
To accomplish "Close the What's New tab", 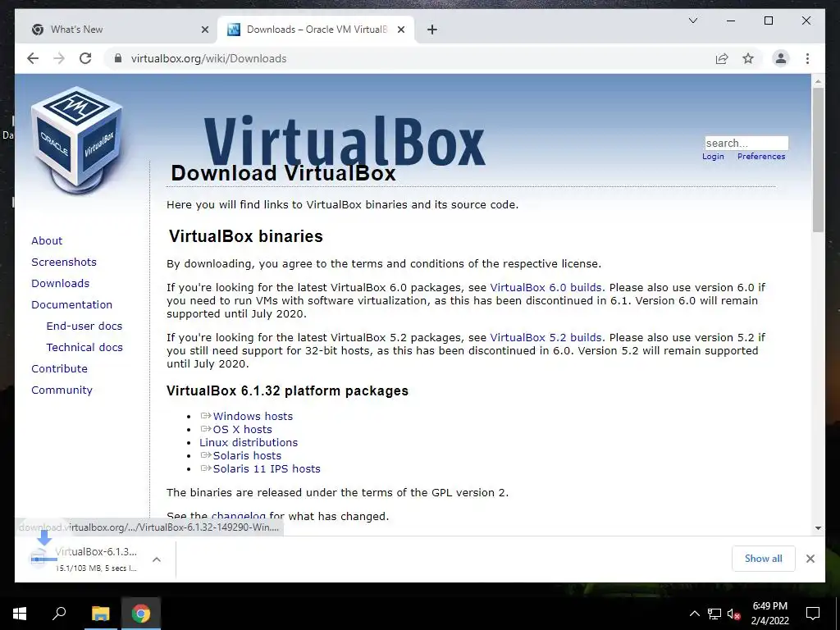I will (204, 30).
